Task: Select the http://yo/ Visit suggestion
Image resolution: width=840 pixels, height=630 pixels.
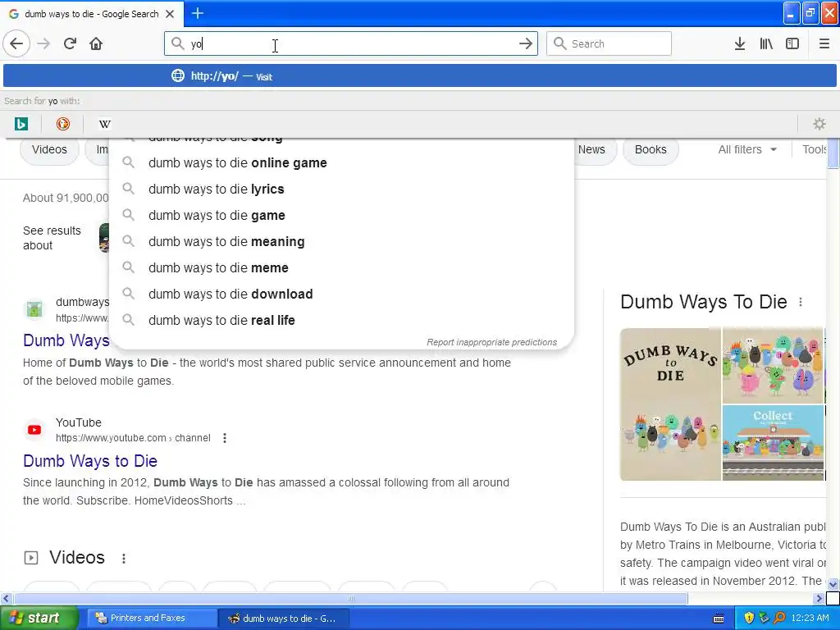Action: 419,76
